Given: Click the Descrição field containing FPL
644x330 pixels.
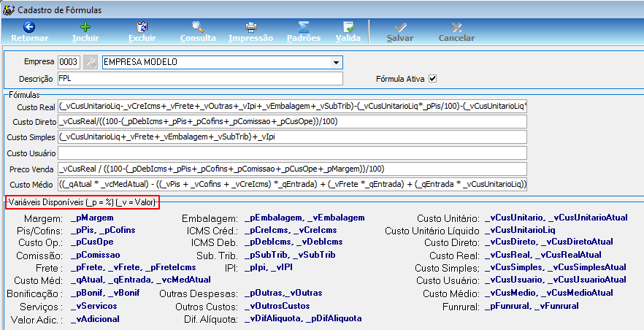Looking at the screenshot, I should point(200,78).
